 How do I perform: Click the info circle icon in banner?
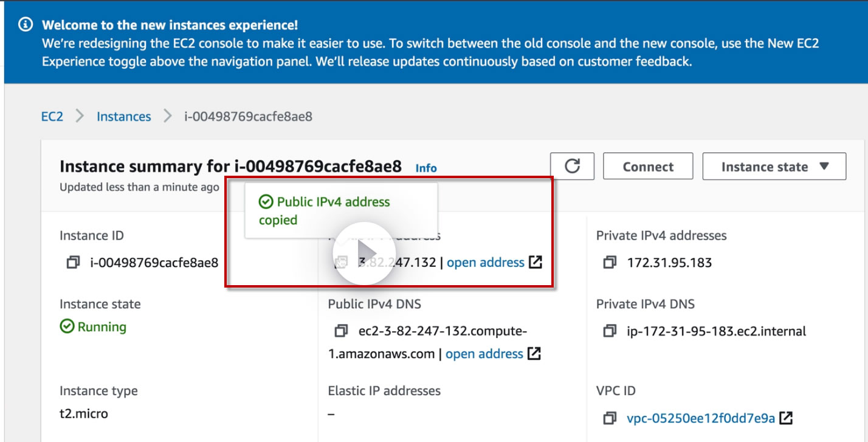pos(25,25)
